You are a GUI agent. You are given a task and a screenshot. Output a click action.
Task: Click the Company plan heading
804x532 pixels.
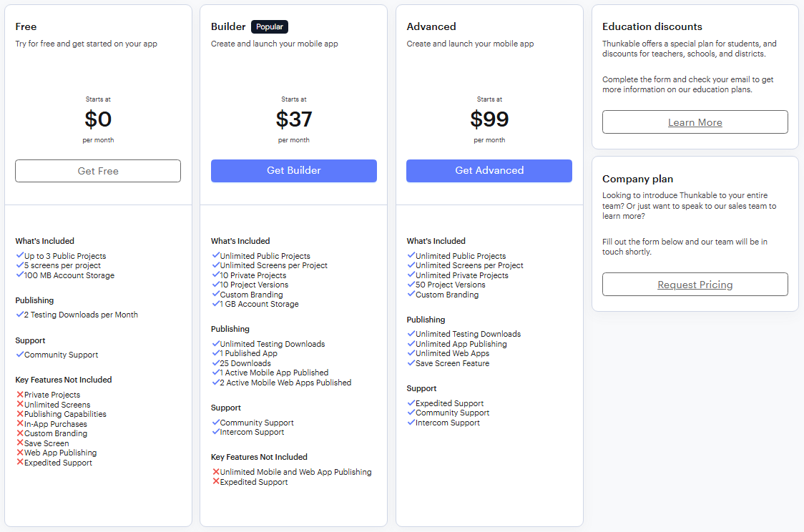[x=637, y=179]
